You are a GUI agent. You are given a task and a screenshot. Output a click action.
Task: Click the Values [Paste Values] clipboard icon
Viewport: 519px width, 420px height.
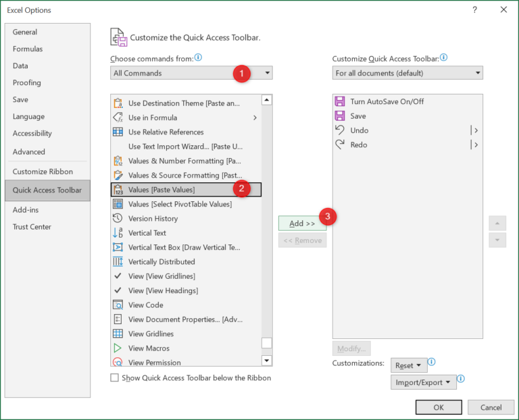tap(118, 190)
